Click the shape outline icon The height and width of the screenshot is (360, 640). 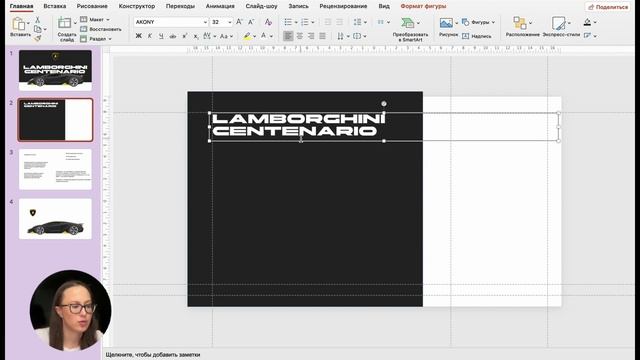587,36
